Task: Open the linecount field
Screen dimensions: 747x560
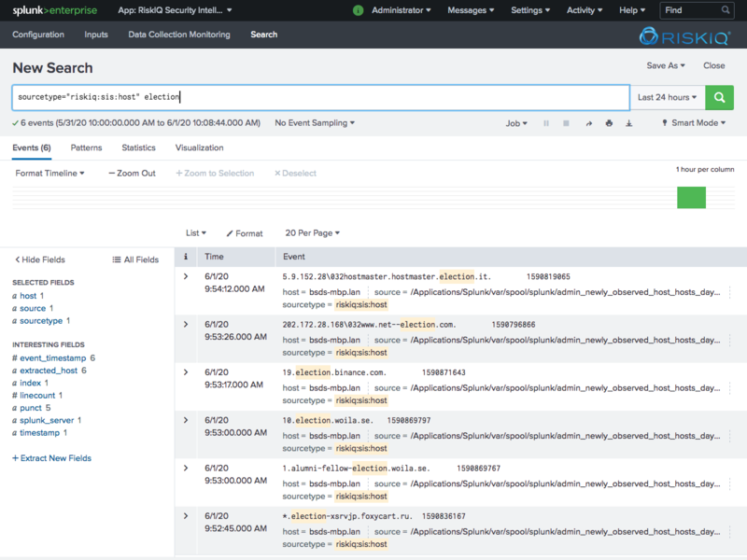Action: click(x=37, y=395)
